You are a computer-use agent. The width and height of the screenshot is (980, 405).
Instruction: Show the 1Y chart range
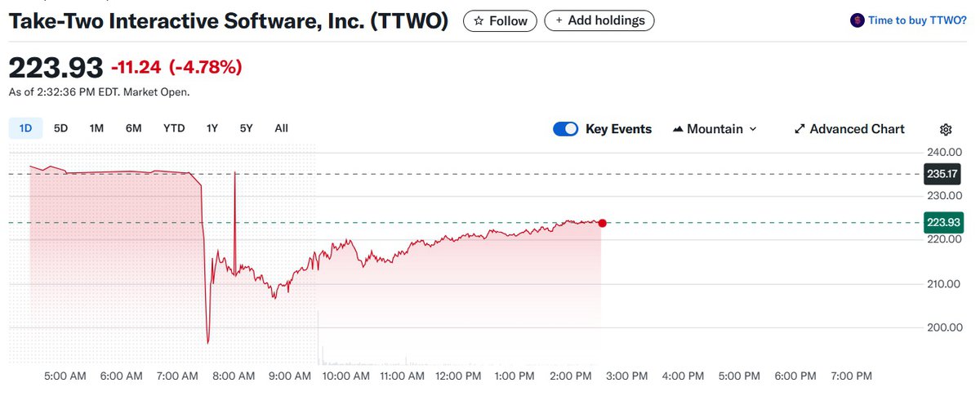pos(212,128)
